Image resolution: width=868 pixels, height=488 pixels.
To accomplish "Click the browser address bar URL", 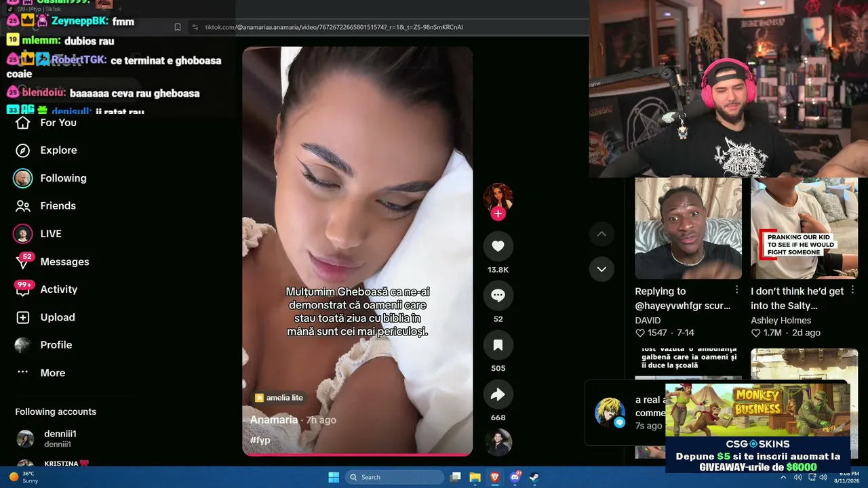I will click(334, 27).
